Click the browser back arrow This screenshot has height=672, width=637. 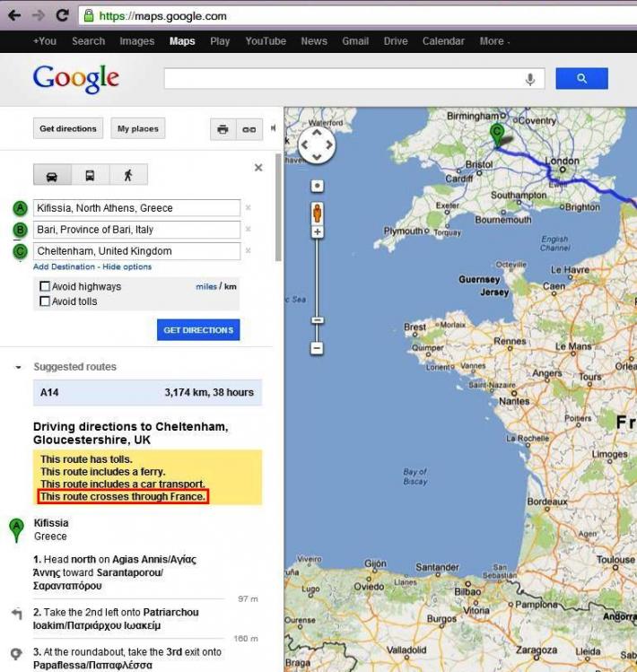14,16
